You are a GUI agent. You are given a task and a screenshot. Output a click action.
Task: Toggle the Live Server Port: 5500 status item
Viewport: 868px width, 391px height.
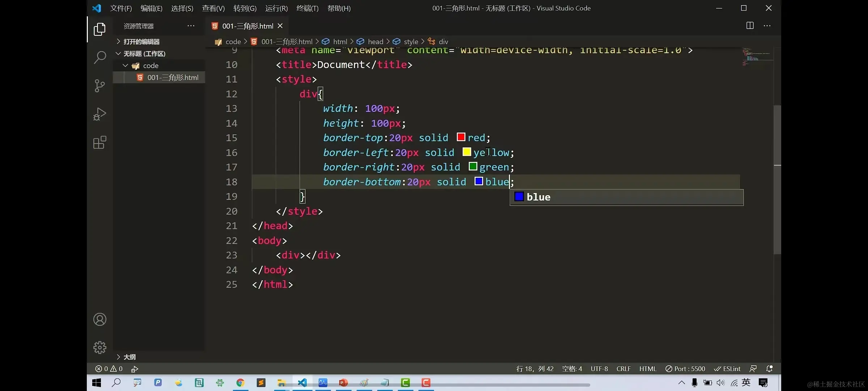click(x=685, y=369)
